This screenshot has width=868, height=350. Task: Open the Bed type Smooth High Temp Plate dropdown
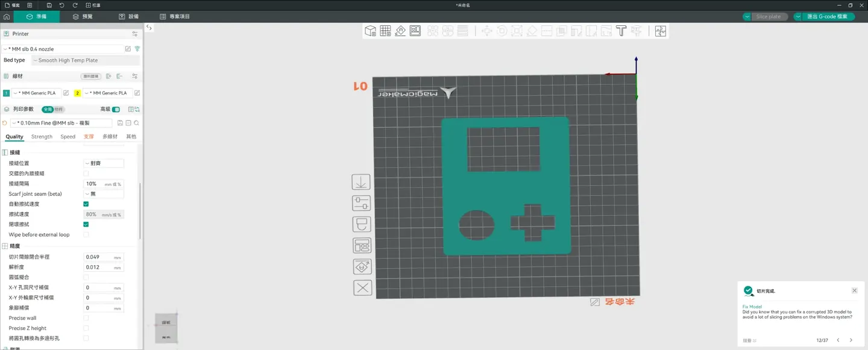point(85,60)
